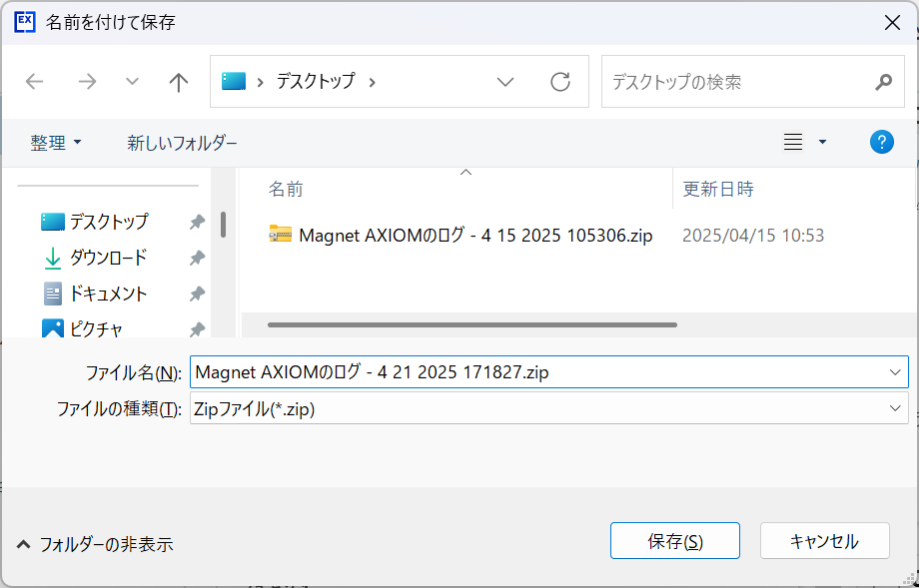
Task: Select デスクトップ in the address bar path
Action: pyautogui.click(x=316, y=81)
